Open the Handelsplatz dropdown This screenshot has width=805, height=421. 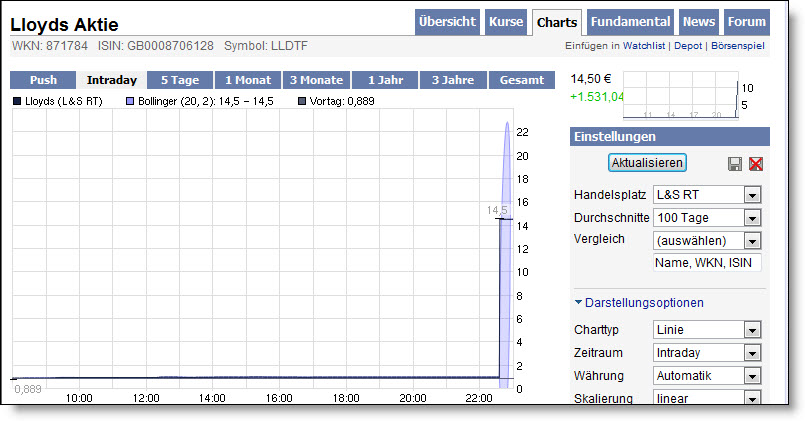click(707, 195)
